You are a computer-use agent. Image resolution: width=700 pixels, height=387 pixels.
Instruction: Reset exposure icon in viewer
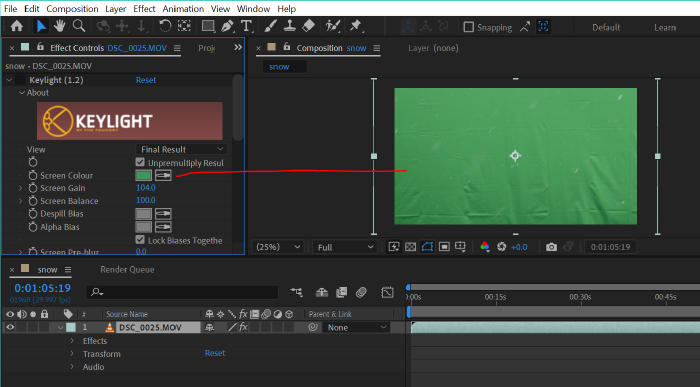point(501,247)
